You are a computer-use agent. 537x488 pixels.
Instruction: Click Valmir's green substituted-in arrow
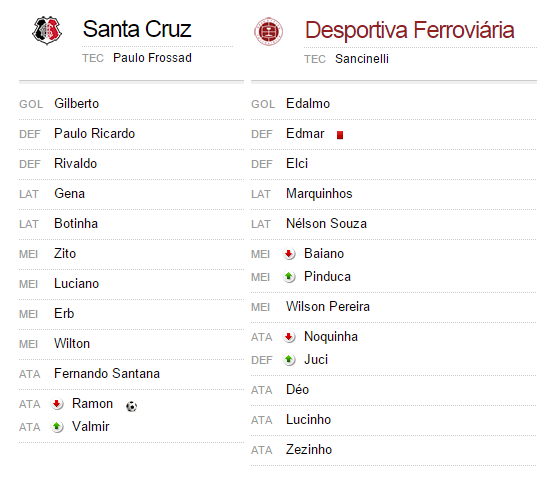pos(57,427)
